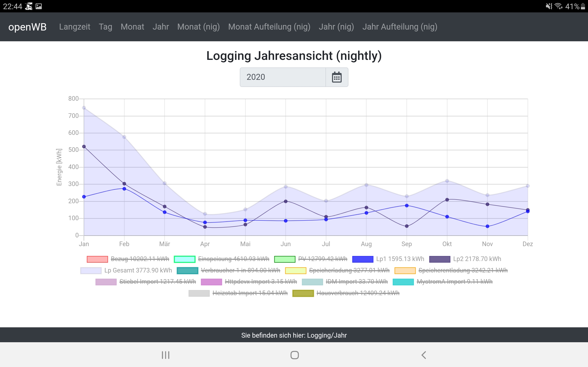
Task: Tap the image notification icon in the status bar
Action: [39, 6]
